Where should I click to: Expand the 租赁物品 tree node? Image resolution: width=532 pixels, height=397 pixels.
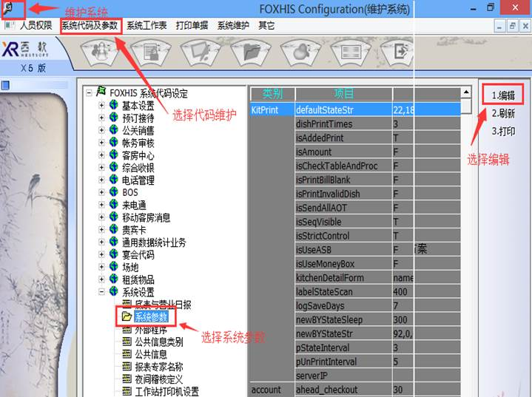101,279
